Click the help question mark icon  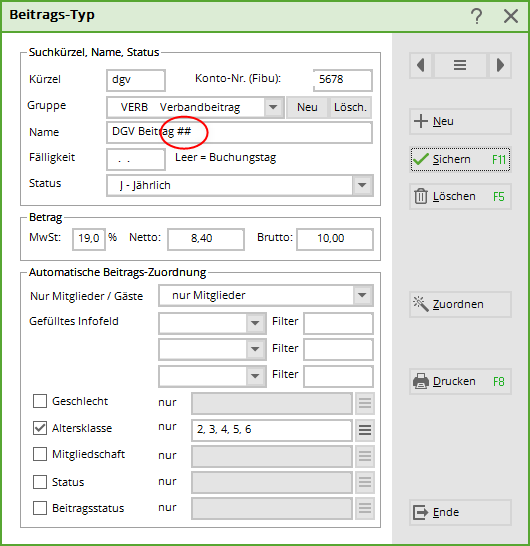477,16
